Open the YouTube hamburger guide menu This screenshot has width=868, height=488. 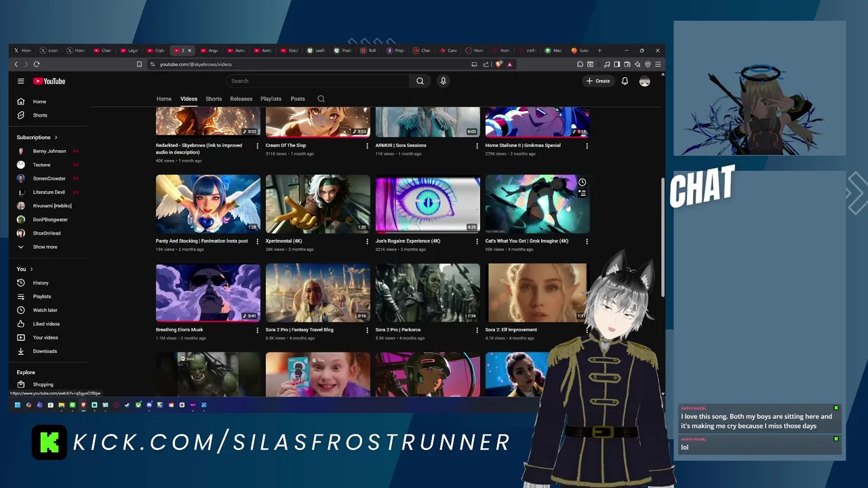point(20,81)
